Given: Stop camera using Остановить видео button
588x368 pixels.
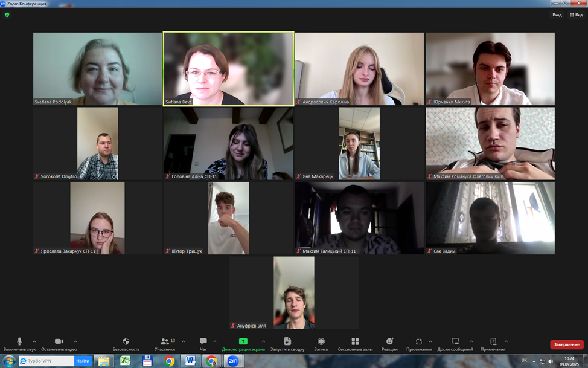Looking at the screenshot, I should pos(59,343).
